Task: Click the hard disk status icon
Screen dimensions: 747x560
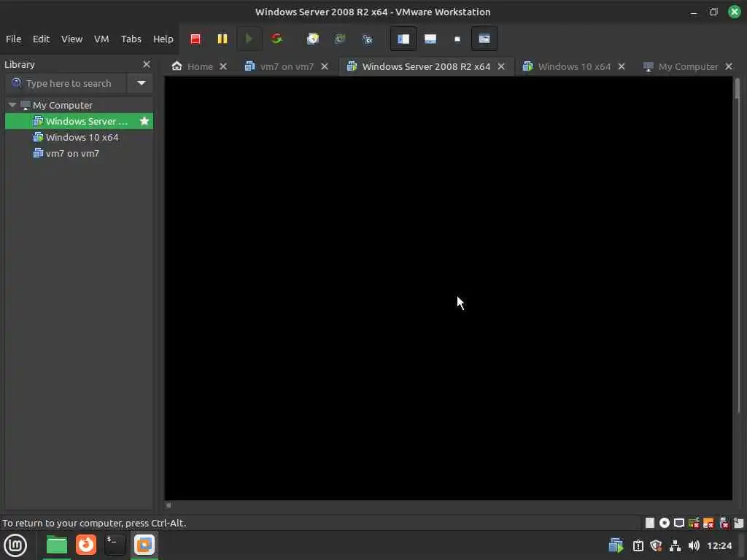Action: pyautogui.click(x=650, y=524)
